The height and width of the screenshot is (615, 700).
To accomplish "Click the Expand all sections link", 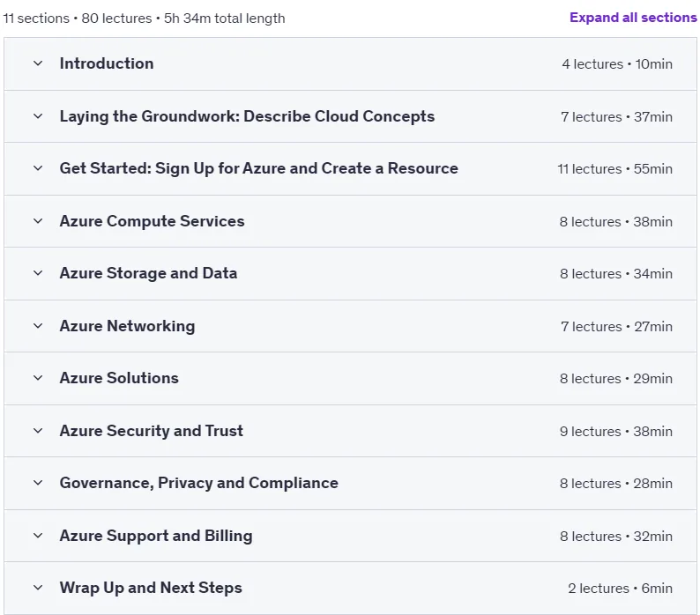I will 633,18.
